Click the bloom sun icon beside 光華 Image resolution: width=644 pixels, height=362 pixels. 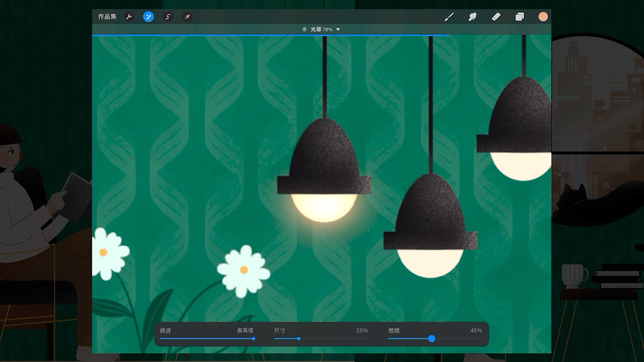click(x=304, y=29)
